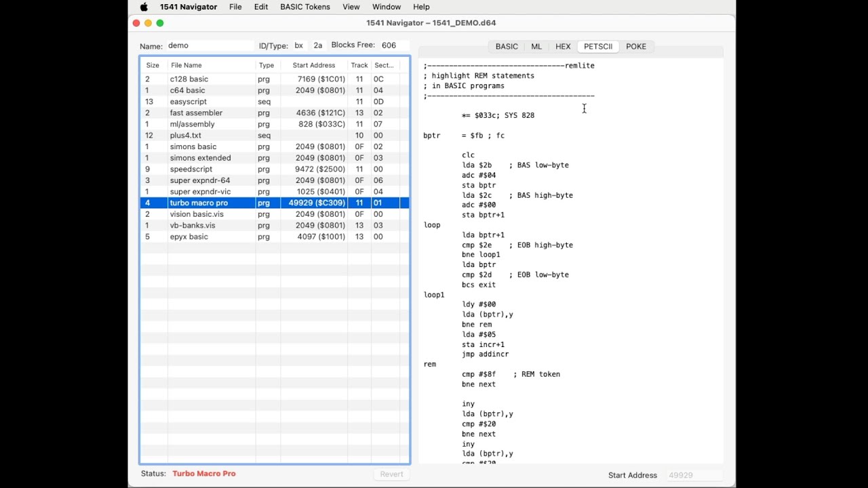
Task: Select the 'c64 basic' file row
Action: [275, 90]
